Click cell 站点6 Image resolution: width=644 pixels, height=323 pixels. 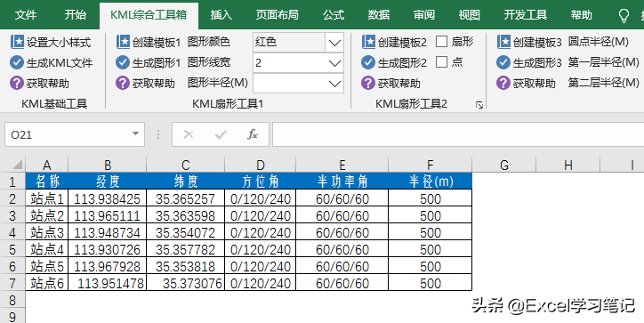47,283
